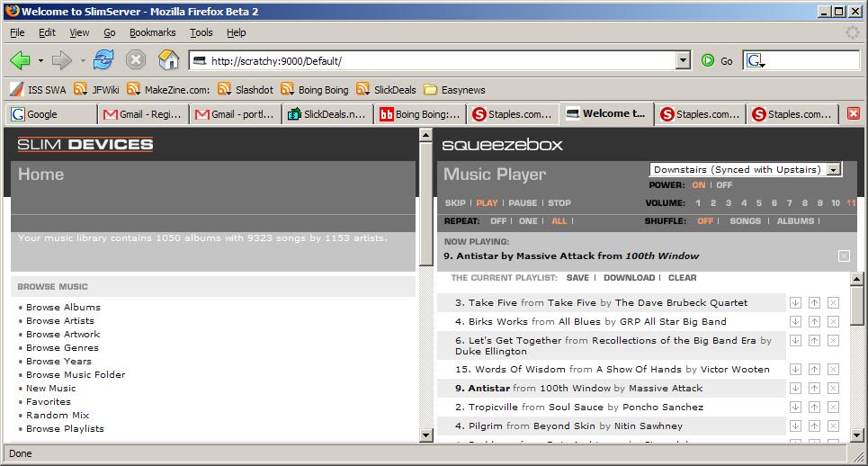Close the current tab with red X
Image resolution: width=868 pixels, height=466 pixels.
854,114
